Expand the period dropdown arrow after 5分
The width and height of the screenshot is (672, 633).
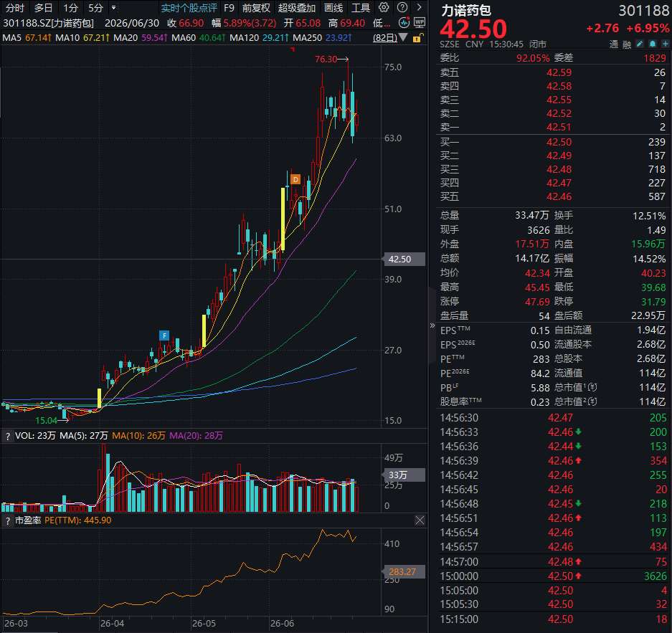pyautogui.click(x=113, y=7)
